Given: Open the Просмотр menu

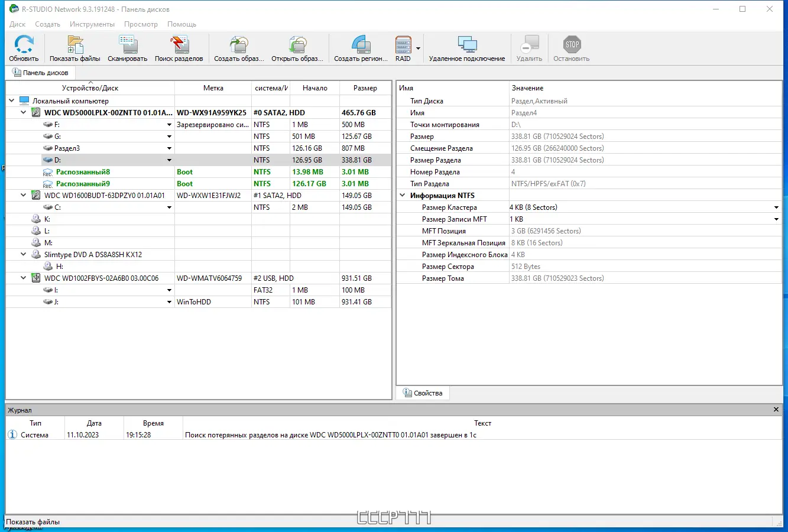Looking at the screenshot, I should pos(141,24).
